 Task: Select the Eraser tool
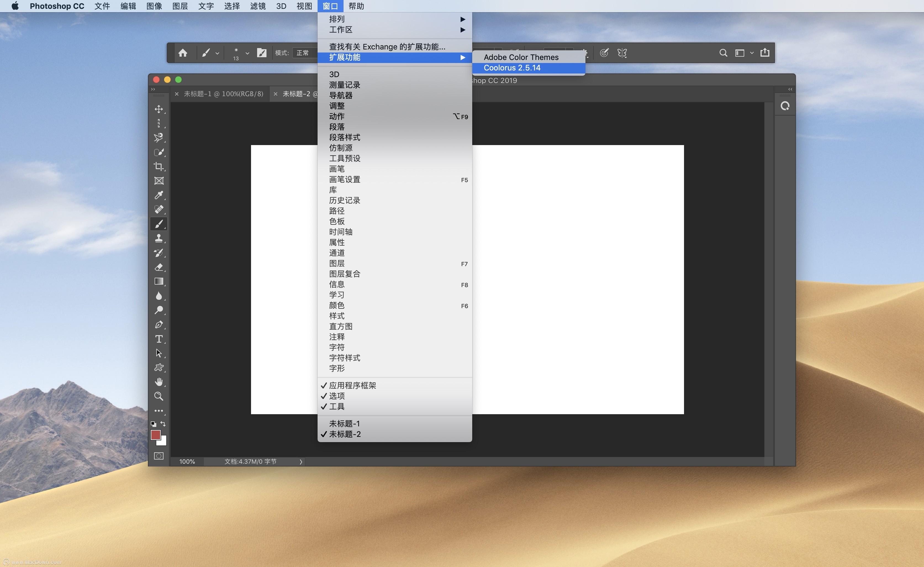click(159, 267)
